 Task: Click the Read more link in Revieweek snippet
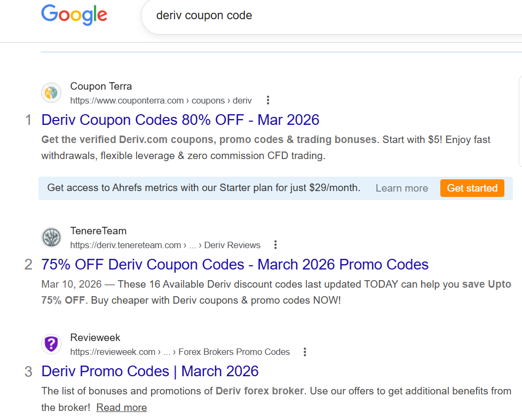[x=121, y=407]
